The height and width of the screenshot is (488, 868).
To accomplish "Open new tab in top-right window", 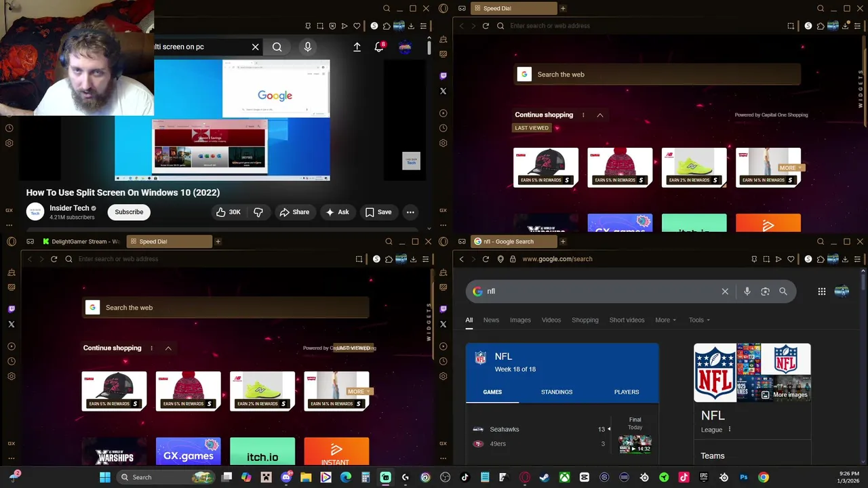I will (x=563, y=8).
